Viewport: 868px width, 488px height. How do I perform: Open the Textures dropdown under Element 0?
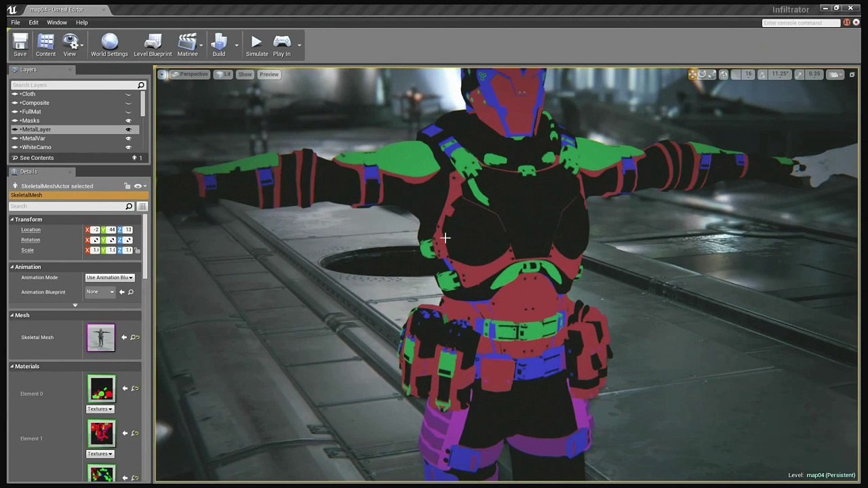click(x=100, y=409)
